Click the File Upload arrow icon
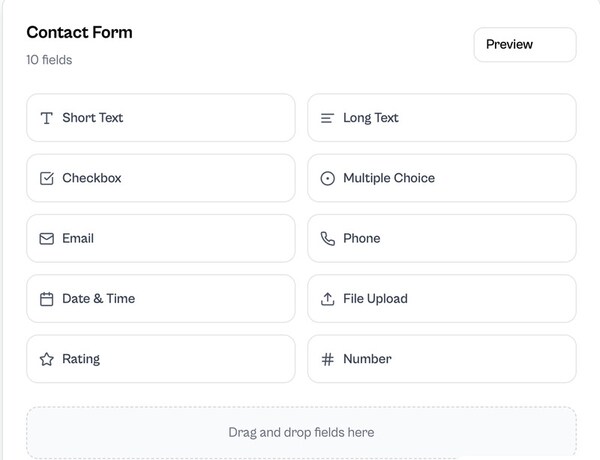Screen dimensions: 600x460 click(327, 299)
